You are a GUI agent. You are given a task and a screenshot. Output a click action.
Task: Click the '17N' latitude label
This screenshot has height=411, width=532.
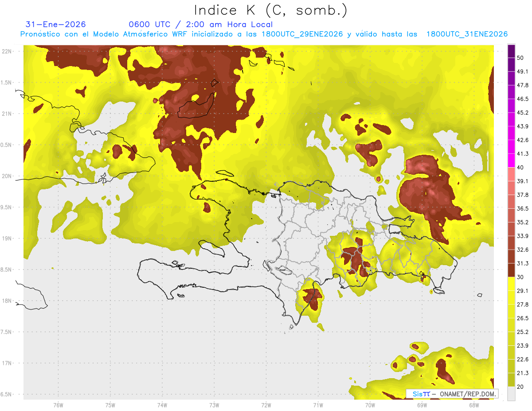click(x=7, y=363)
